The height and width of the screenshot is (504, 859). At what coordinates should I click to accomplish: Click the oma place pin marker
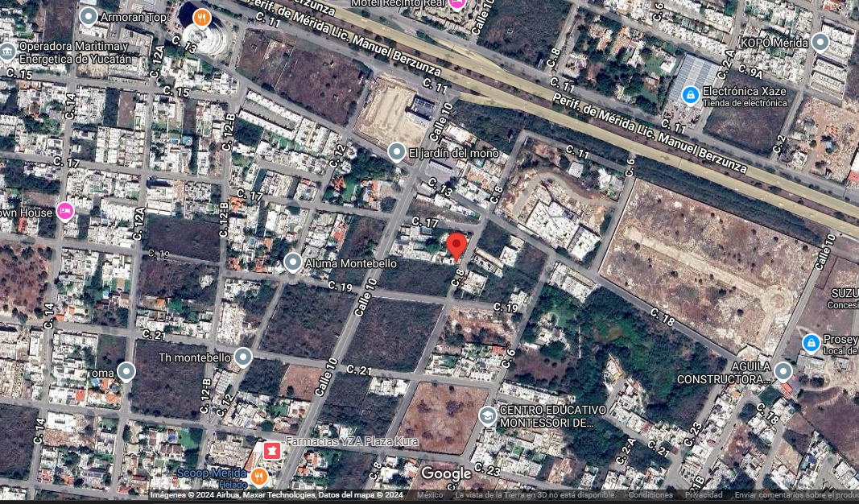[126, 372]
